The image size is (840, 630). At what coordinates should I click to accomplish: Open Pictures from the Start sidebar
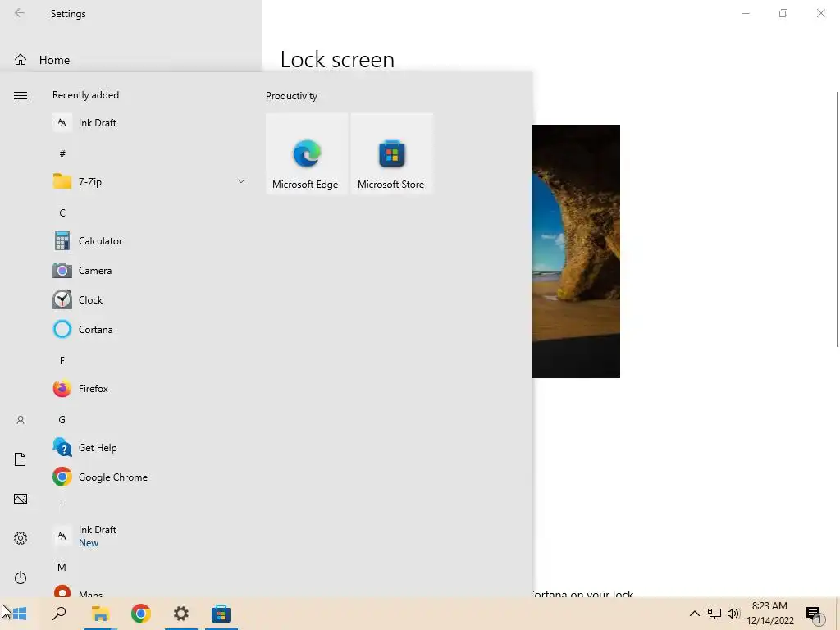click(21, 499)
